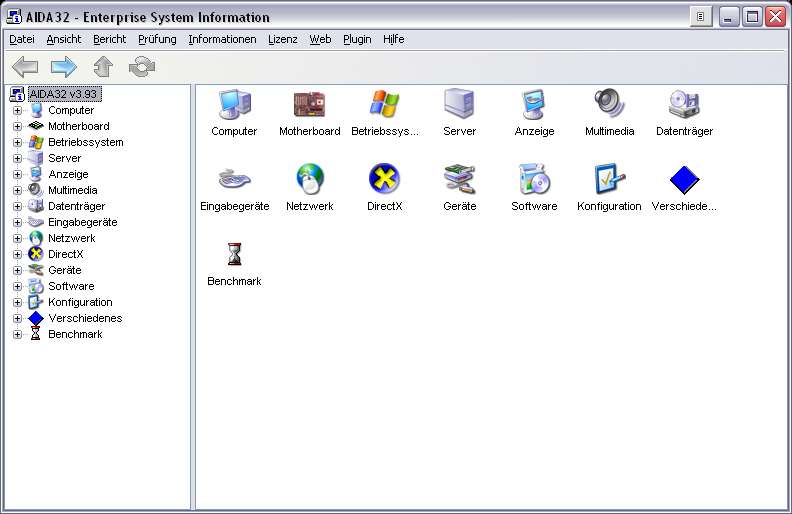
Task: Select the AIDA32 v3.93 root node
Action: 64,94
